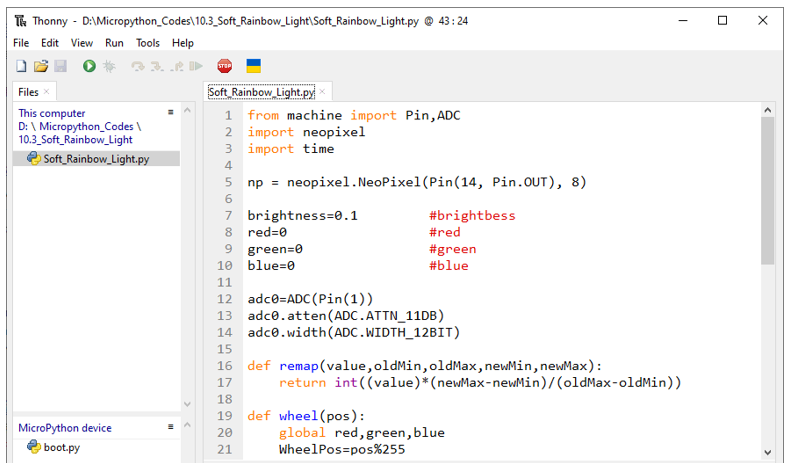Screen dimensions: 789x470
Task: Click the 'brightness=0.1' code text
Action: (x=302, y=216)
